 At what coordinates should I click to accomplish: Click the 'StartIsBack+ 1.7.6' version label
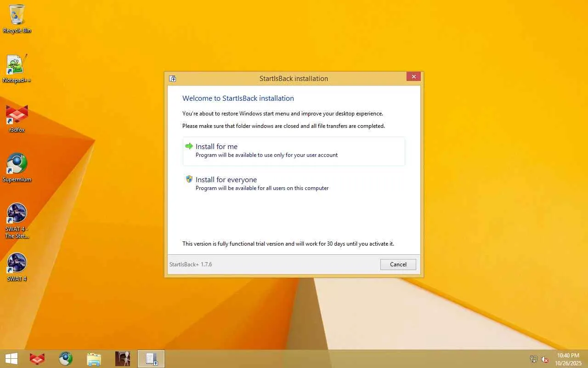pos(191,264)
